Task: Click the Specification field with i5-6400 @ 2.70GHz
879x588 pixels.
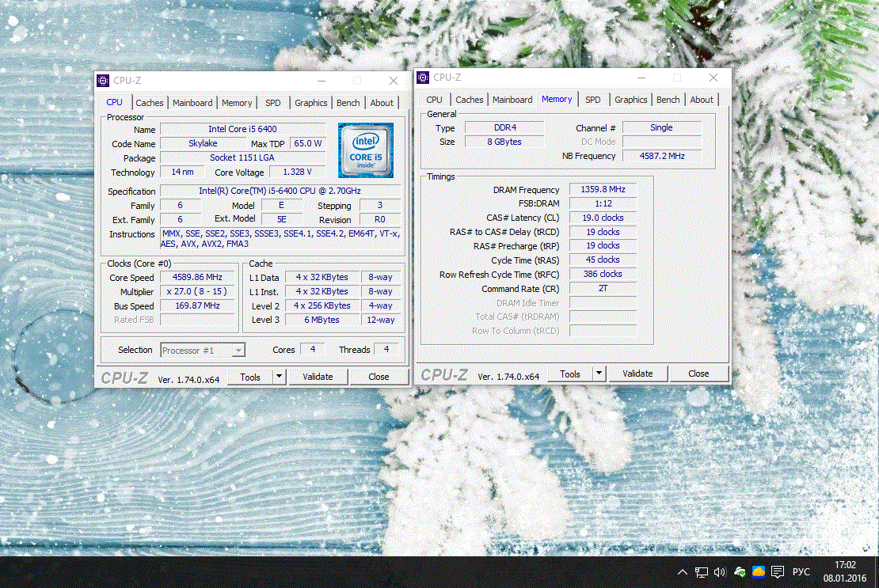Action: (x=280, y=191)
